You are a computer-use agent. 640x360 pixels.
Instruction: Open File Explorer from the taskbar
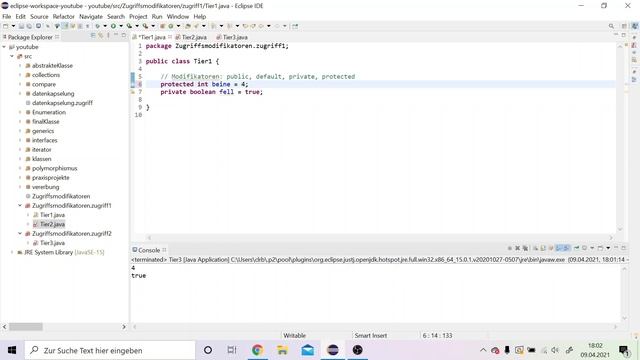[x=282, y=350]
